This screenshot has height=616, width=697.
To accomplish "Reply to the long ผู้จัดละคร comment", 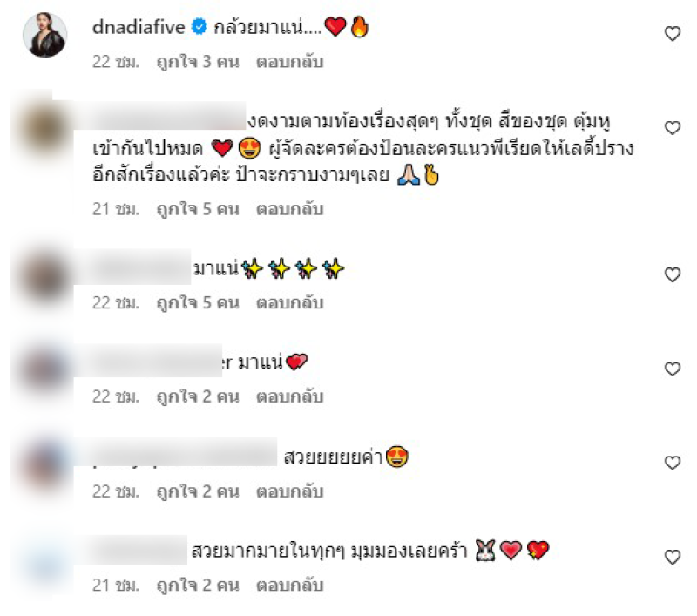I will [x=289, y=209].
